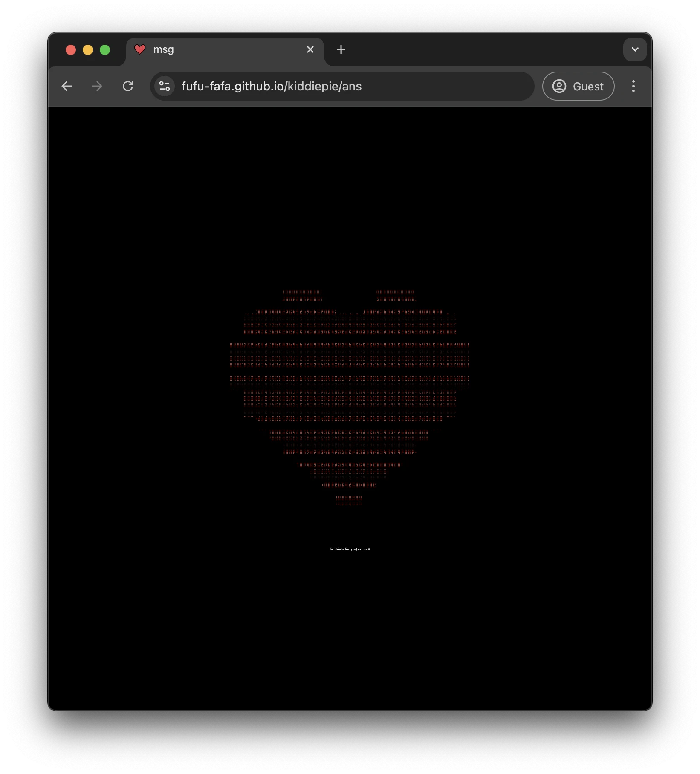Click the forward navigation arrow

(97, 87)
